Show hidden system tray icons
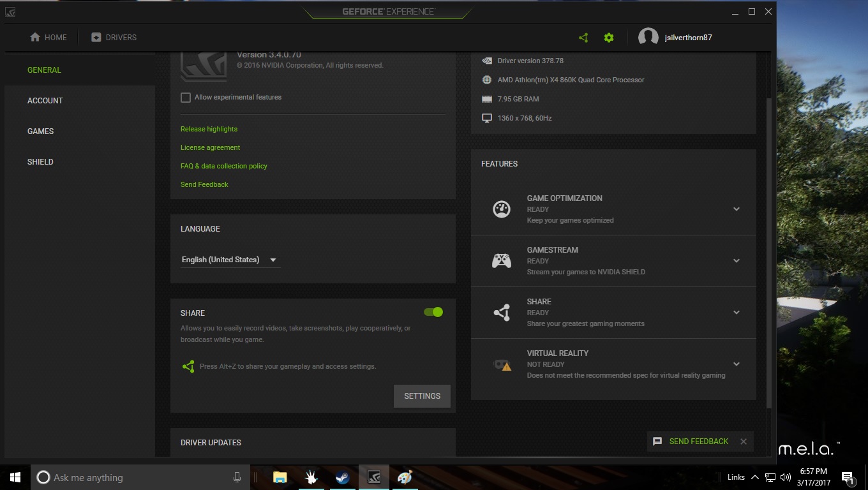 pos(755,477)
